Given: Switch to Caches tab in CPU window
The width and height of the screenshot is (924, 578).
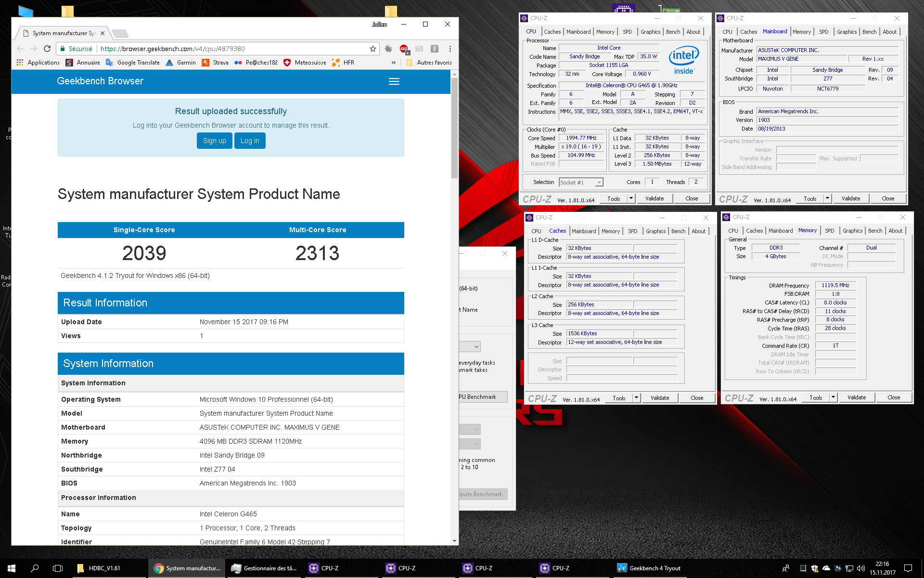Looking at the screenshot, I should click(552, 32).
